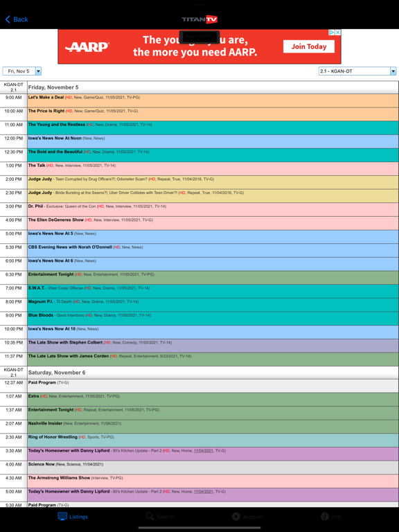Open the Fri, Nov 5 date dropdown
399x532 pixels.
[22, 71]
